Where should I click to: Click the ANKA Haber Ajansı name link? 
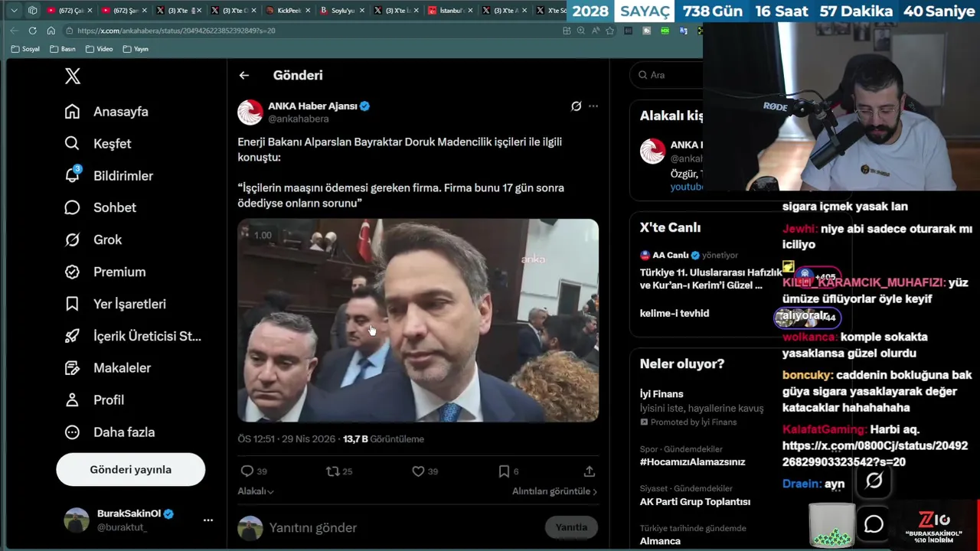(312, 106)
